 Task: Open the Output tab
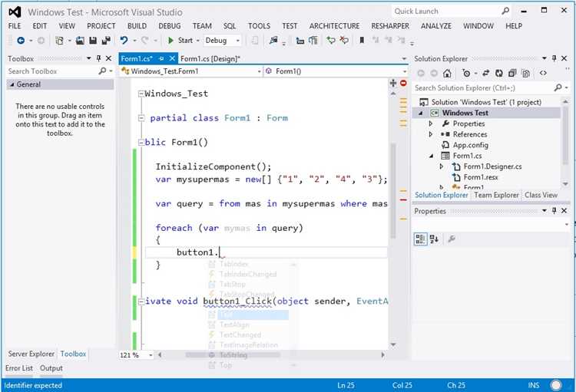pos(51,367)
